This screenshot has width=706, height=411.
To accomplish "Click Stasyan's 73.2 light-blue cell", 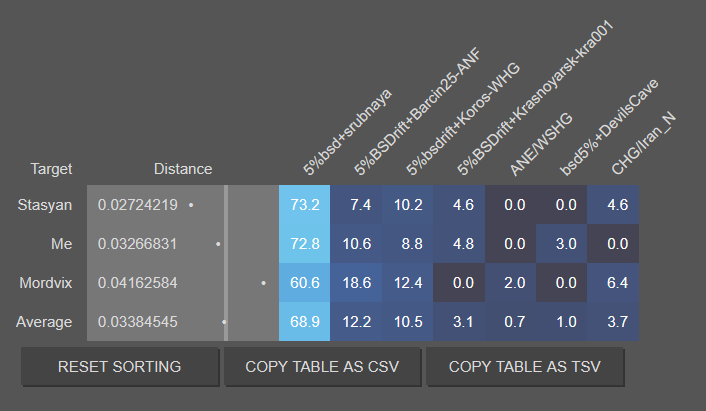I will click(x=304, y=205).
